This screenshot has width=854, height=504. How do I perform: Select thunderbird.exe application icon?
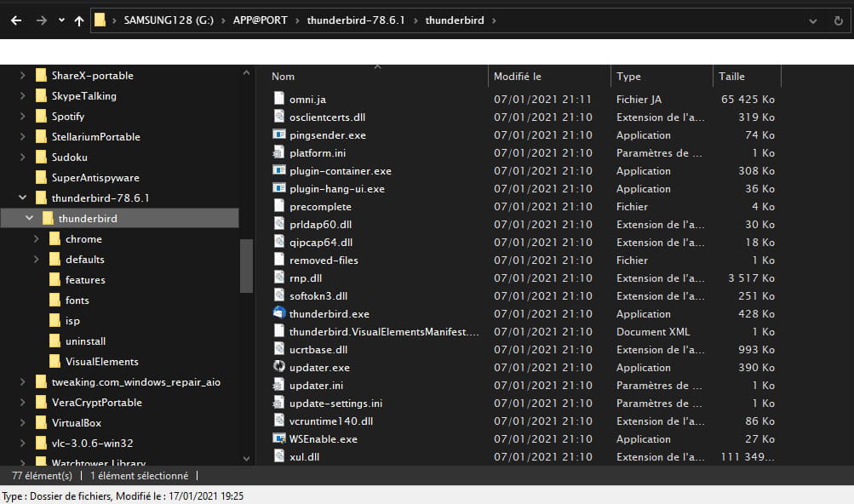tap(279, 312)
